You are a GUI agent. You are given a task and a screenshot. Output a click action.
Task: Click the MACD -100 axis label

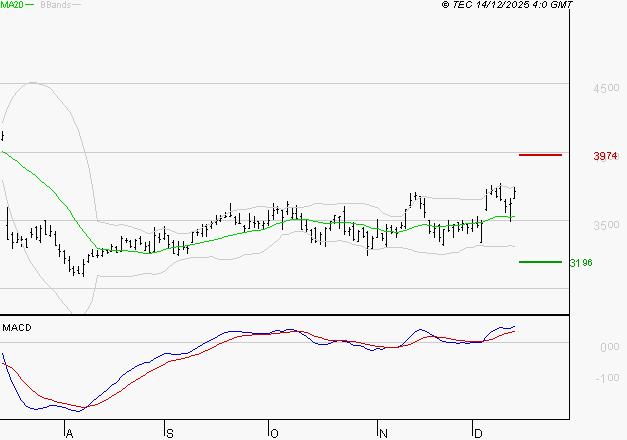point(607,378)
